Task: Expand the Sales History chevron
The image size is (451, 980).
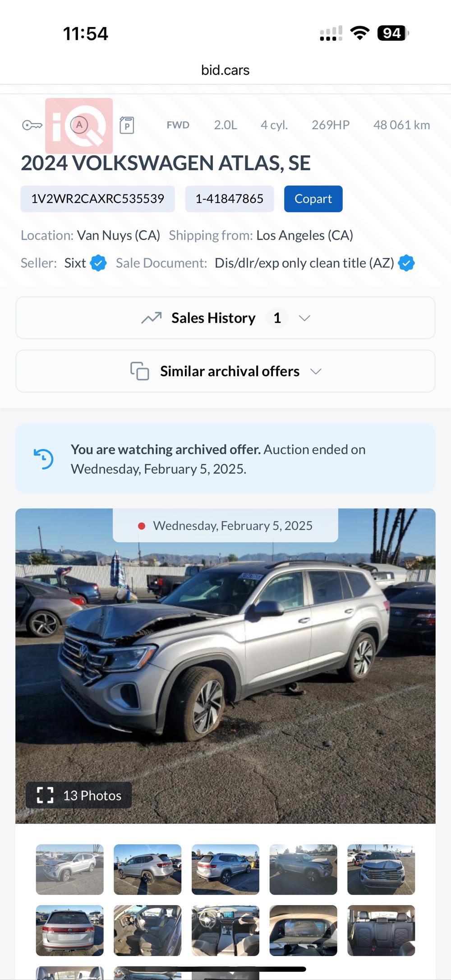Action: 304,318
